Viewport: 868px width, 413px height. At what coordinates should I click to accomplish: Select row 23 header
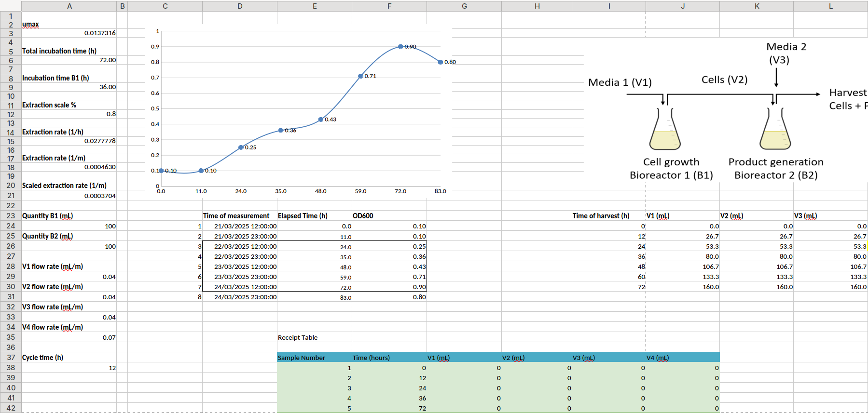click(11, 216)
